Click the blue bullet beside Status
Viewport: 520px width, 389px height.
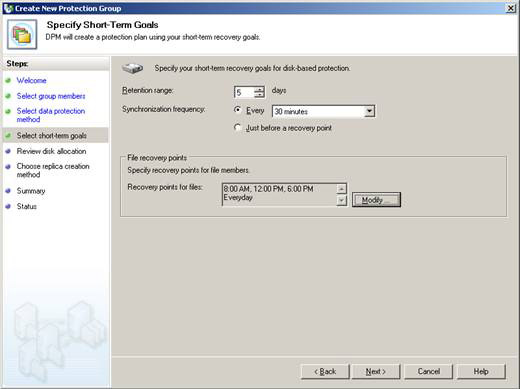coord(8,206)
